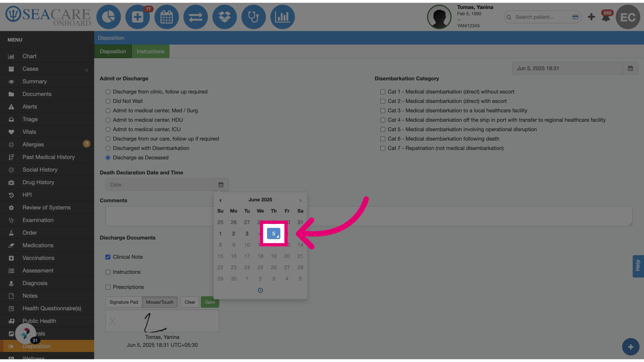Click the calendar icon of Death Declaration Date
Image resolution: width=644 pixels, height=362 pixels.
pos(221,185)
